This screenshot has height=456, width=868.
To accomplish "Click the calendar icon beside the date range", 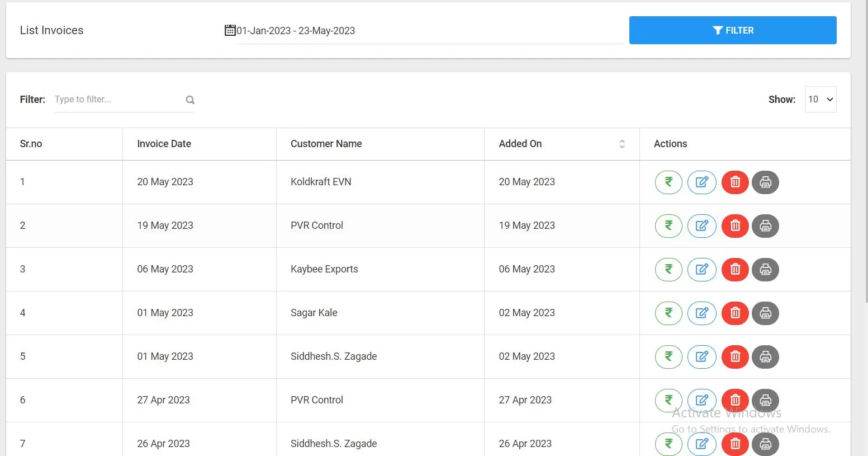I will tap(230, 30).
